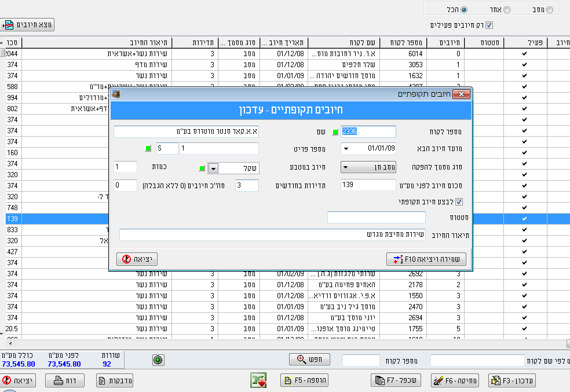Close the חיובים תקופתיים dialog

(x=461, y=94)
